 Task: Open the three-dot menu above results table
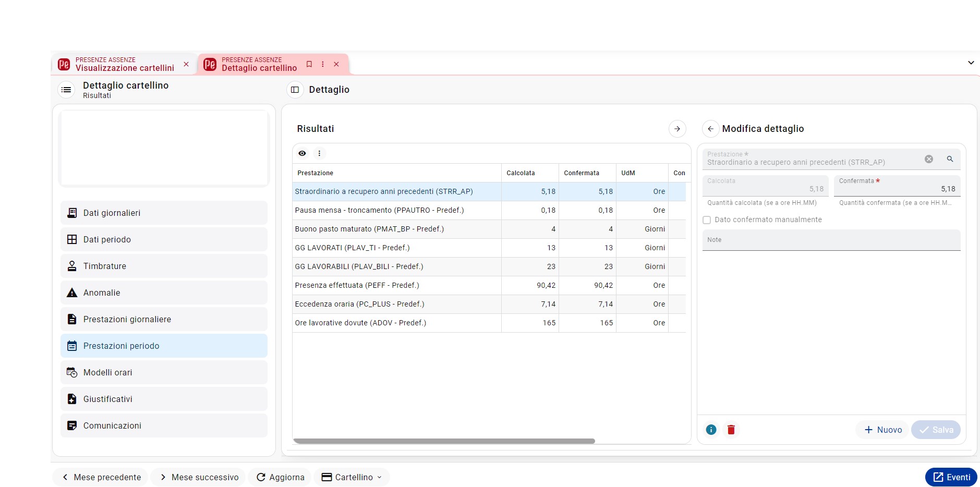click(x=319, y=153)
